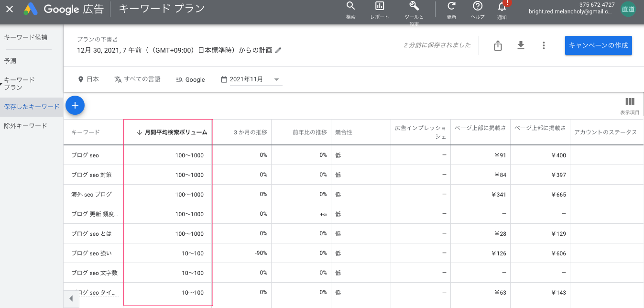Click the Google search network filter

coord(190,79)
